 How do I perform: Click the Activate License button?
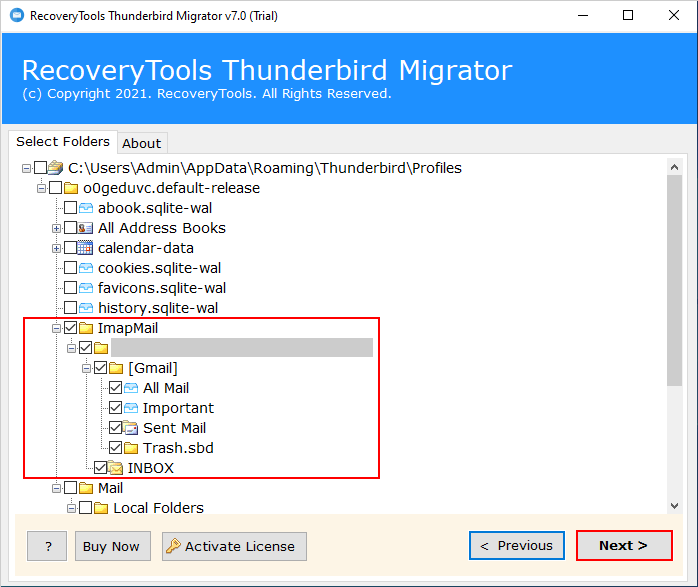pyautogui.click(x=234, y=546)
